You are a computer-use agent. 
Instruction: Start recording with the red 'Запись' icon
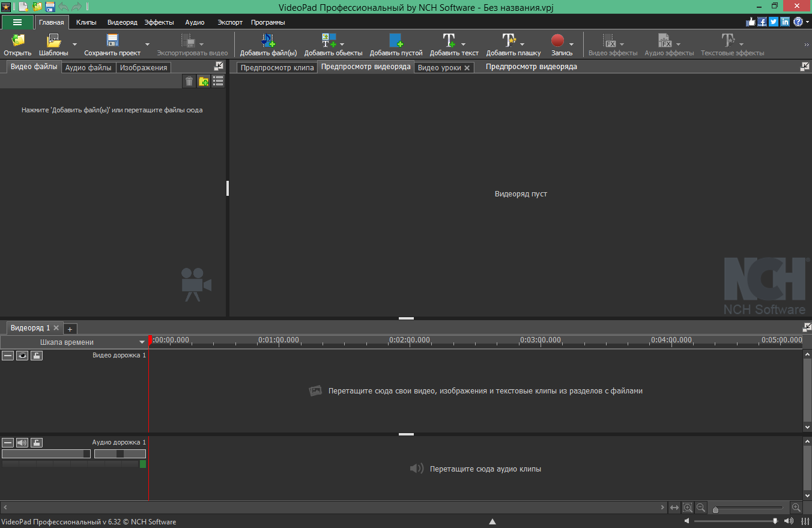click(x=558, y=41)
